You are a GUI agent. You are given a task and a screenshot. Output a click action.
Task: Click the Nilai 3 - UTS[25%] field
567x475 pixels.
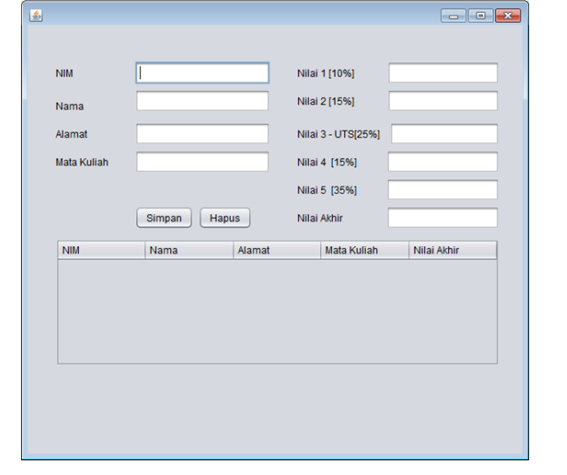tap(444, 134)
